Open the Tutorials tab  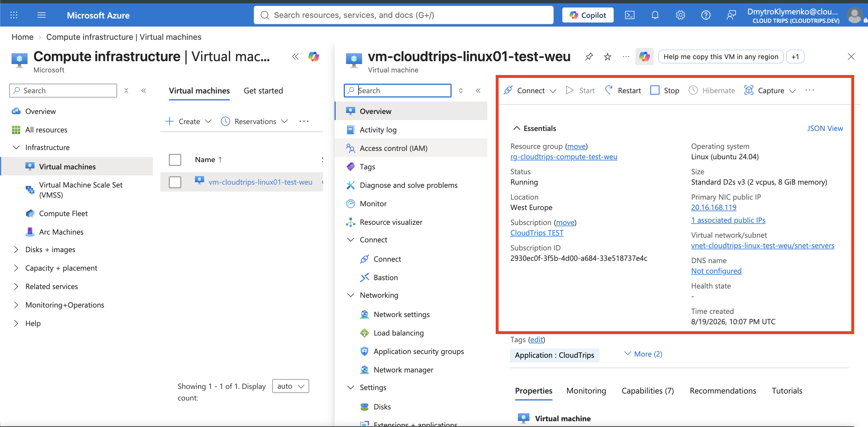tap(787, 391)
